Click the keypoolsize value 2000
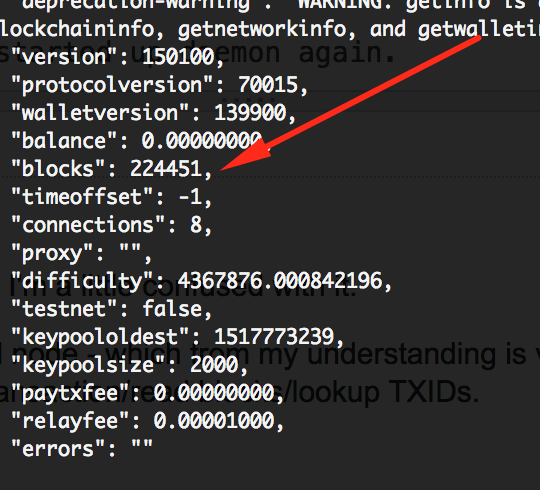 214,365
